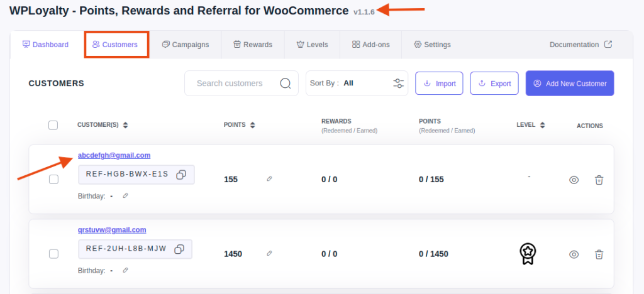View details of abcdefgh@gmail.com eye icon
644x294 pixels.
pos(574,180)
